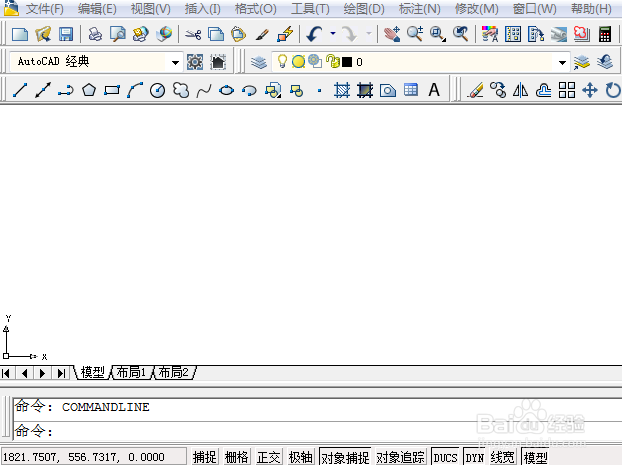The height and width of the screenshot is (465, 622).
Task: Click the command line input prompt
Action: (x=317, y=431)
